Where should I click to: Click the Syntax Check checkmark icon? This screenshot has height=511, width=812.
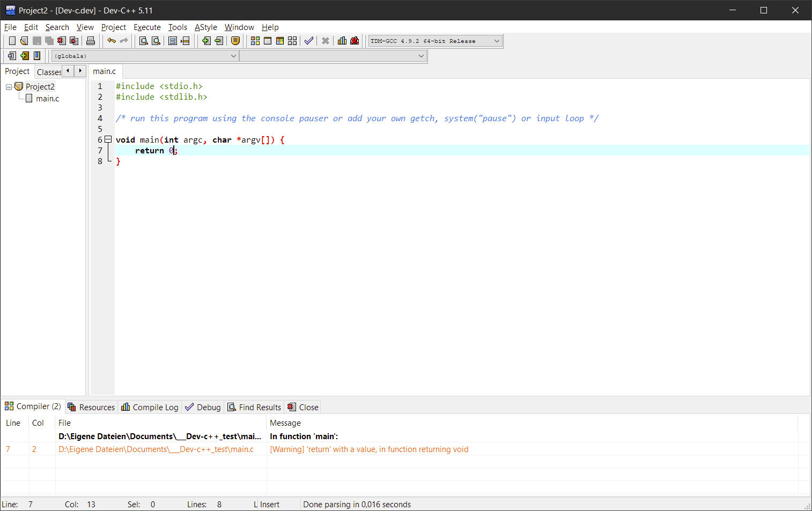[x=309, y=41]
